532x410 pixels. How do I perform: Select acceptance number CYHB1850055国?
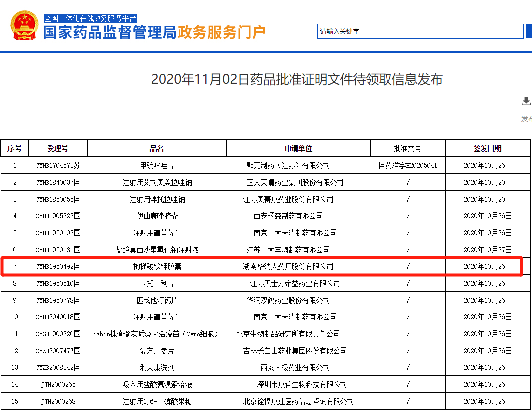point(58,199)
